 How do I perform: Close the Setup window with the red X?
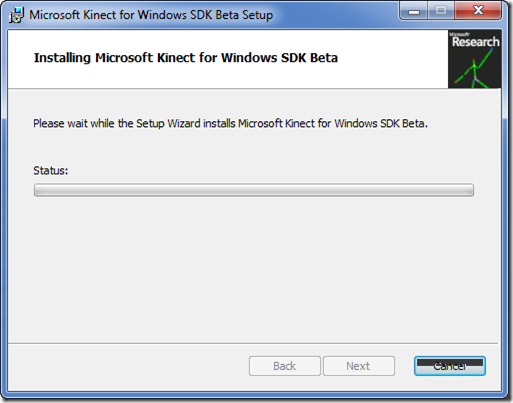[x=478, y=11]
